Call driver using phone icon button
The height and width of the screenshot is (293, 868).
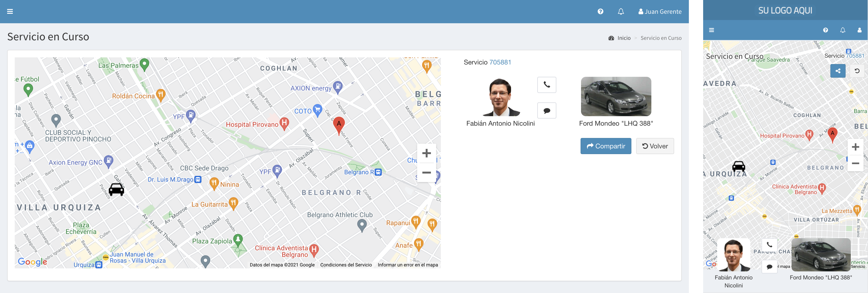pos(547,85)
